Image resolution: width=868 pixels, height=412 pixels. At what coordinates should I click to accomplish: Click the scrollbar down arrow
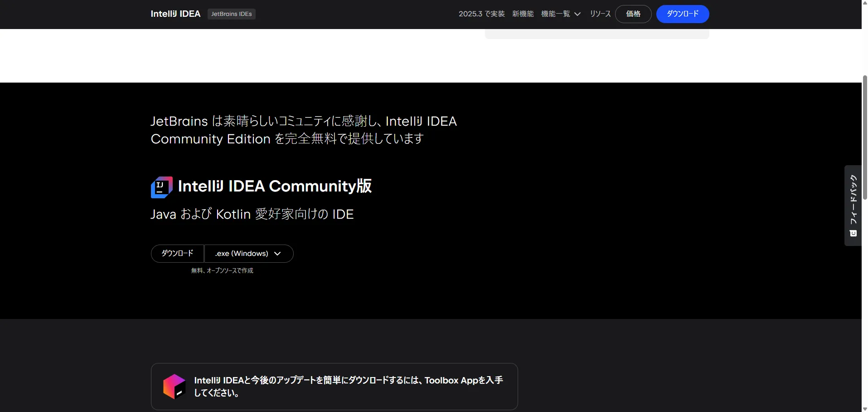[x=865, y=408]
